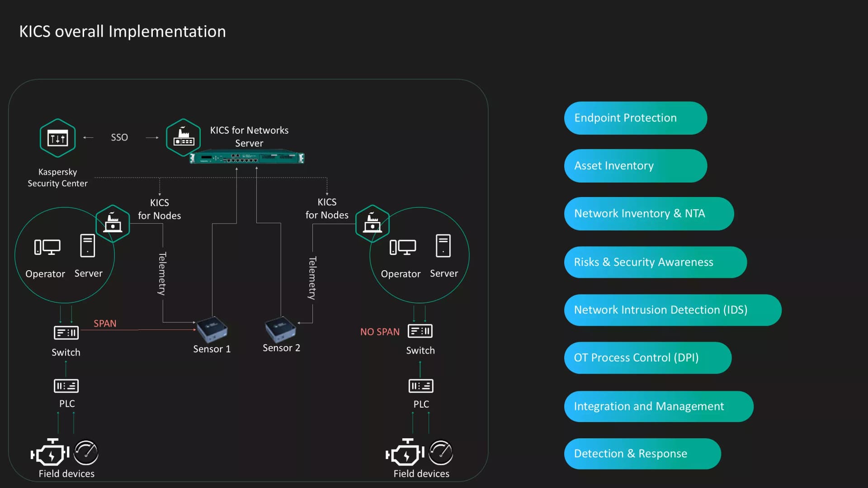Click the red "SPAN" label
The height and width of the screenshot is (488, 868).
click(x=105, y=324)
